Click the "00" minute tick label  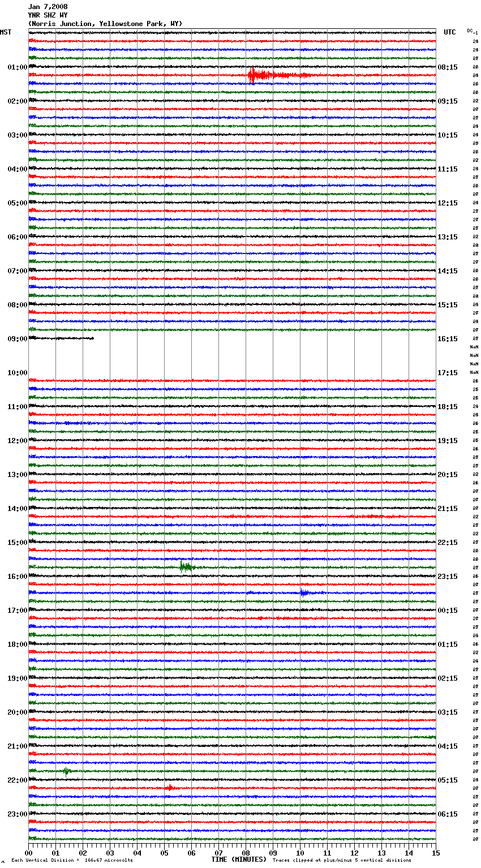tap(28, 853)
